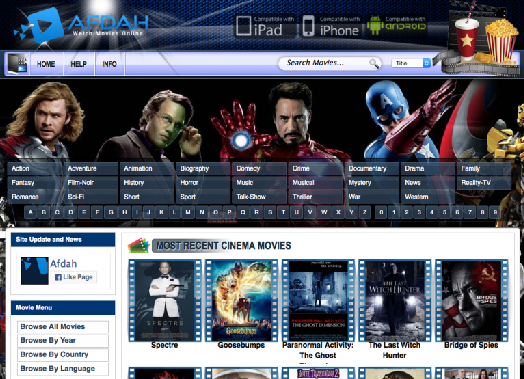524x379 pixels.
Task: Filter movies by letter M
Action: tap(188, 212)
